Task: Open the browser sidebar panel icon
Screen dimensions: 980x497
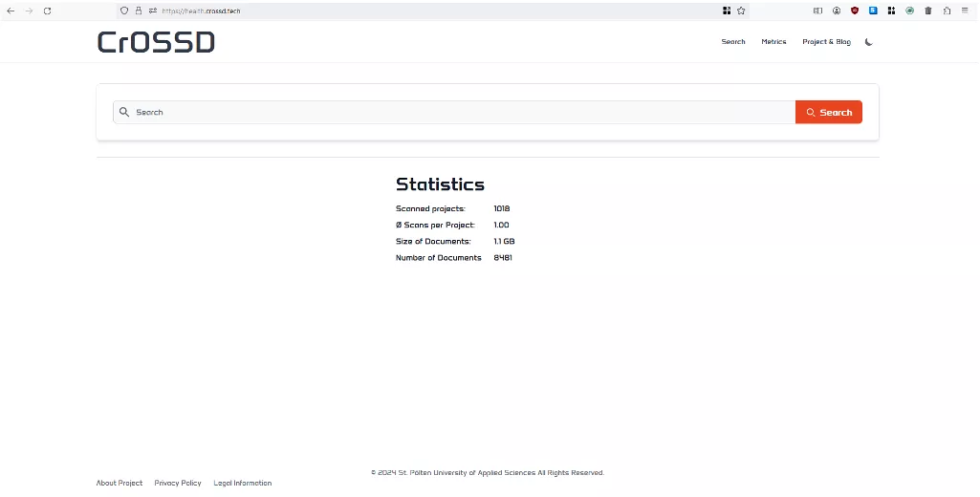Action: 817,11
